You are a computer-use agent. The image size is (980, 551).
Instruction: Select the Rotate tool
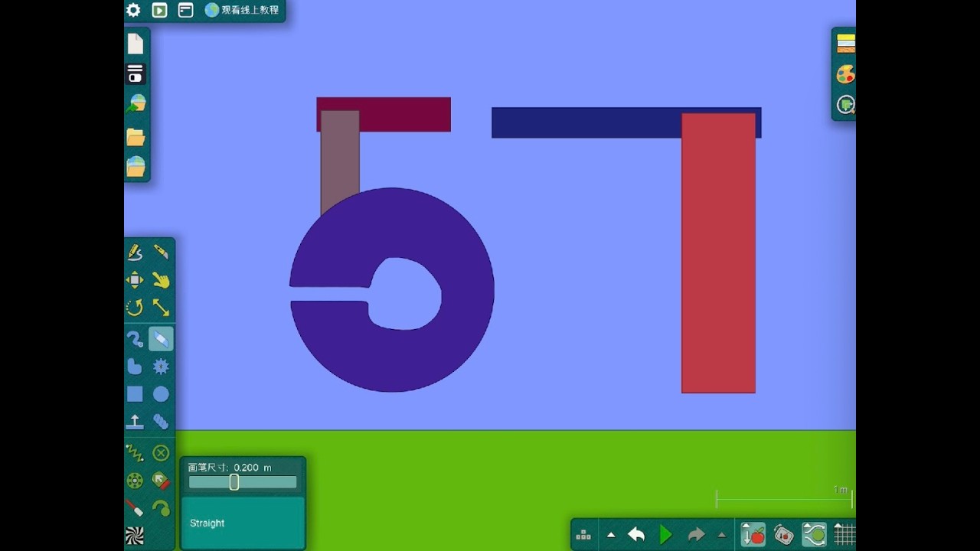click(135, 308)
